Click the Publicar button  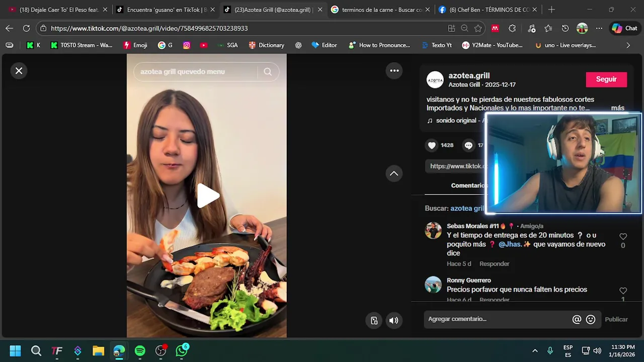(616, 319)
